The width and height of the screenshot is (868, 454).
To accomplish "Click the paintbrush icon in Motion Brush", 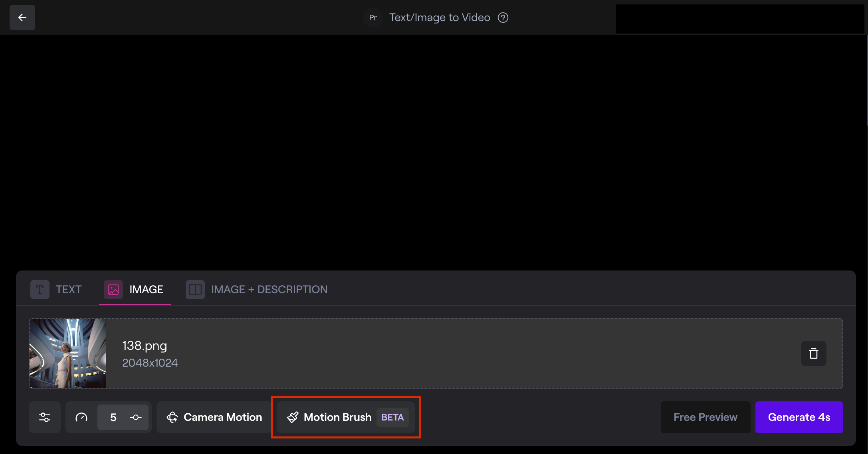I will point(293,417).
